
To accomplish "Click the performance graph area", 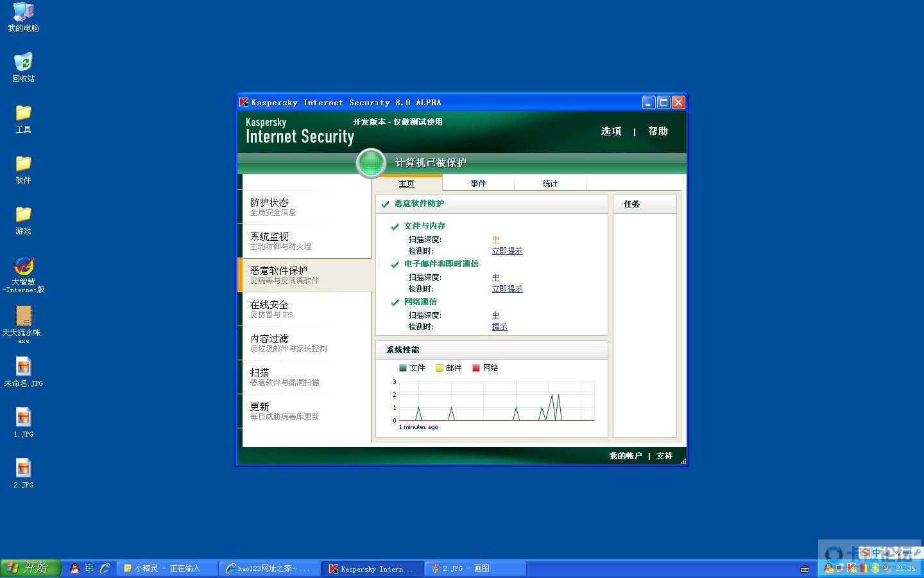I will pyautogui.click(x=497, y=401).
